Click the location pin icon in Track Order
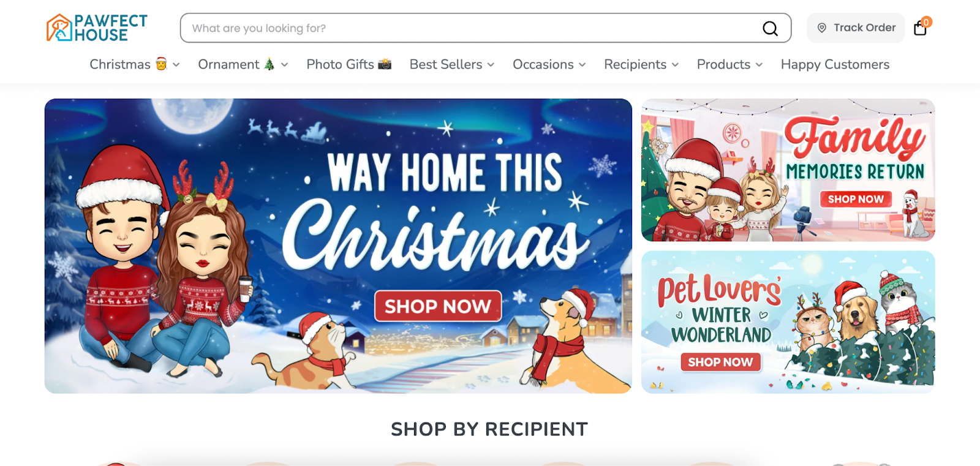The width and height of the screenshot is (980, 466). (x=822, y=28)
